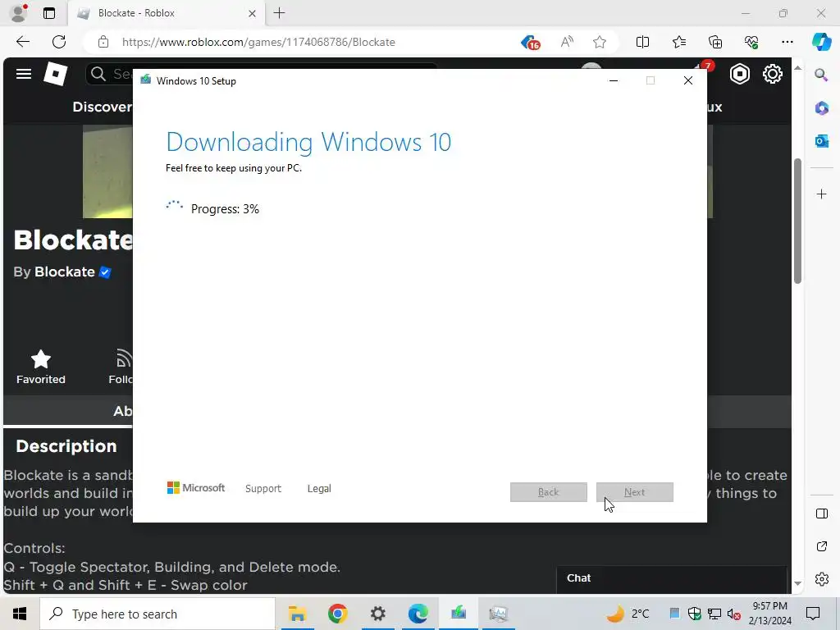Screen dimensions: 840x630
Task: Switch to Windows 10 Setup taskbar icon
Action: [x=459, y=614]
